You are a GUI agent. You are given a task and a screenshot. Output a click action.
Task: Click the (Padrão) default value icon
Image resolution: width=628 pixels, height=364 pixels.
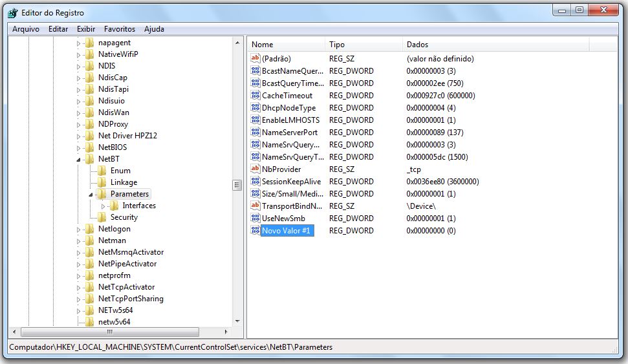(255, 59)
